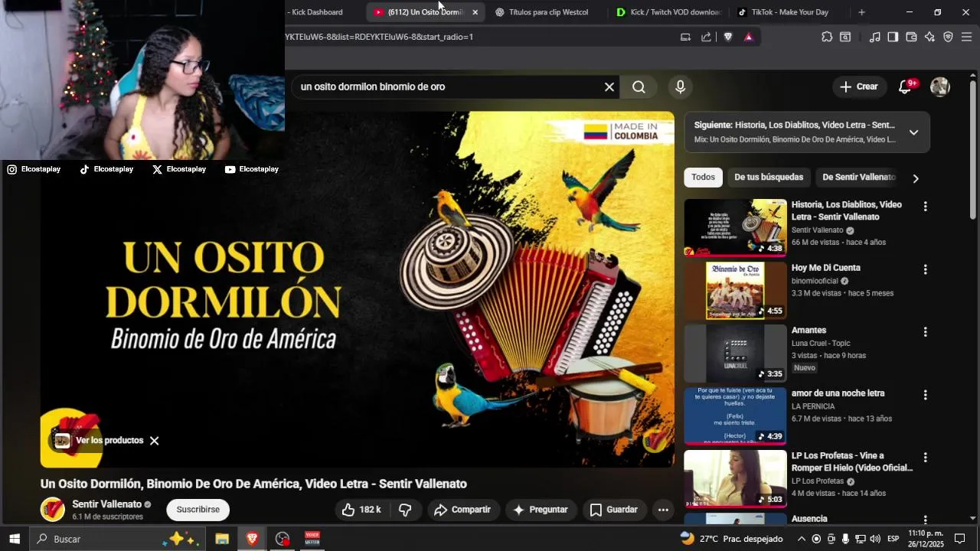Subscribe with the Suscribirse button
The image size is (980, 551).
coord(198,510)
